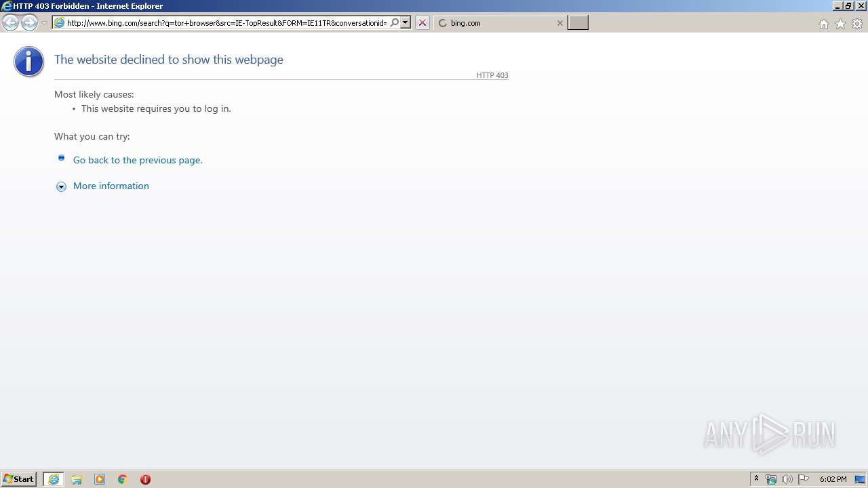This screenshot has height=488, width=868.
Task: Click the heading The website declined to show this webpage
Action: pos(169,60)
